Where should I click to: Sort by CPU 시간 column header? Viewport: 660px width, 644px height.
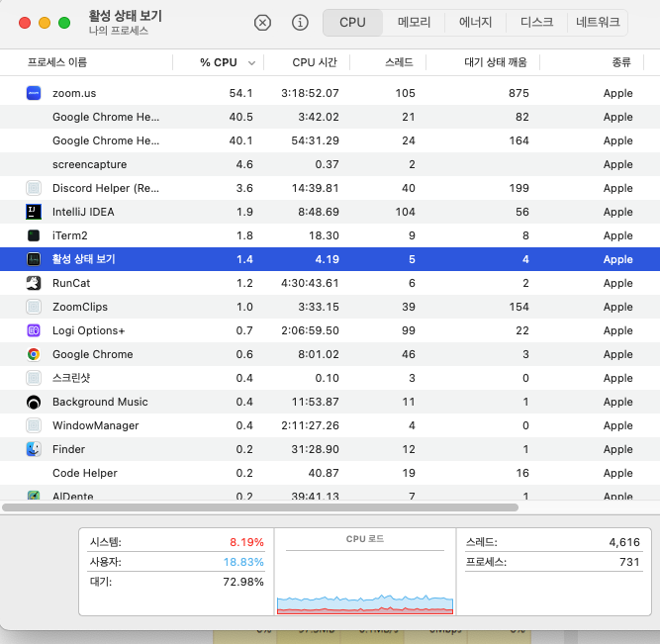coord(315,62)
